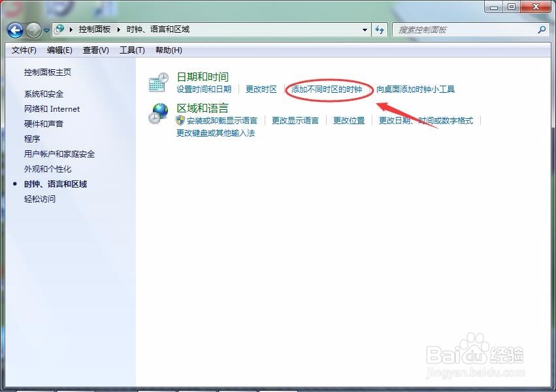Click the UAC shield next to 安装或卸载显示语言
This screenshot has height=392, width=556.
coord(179,122)
